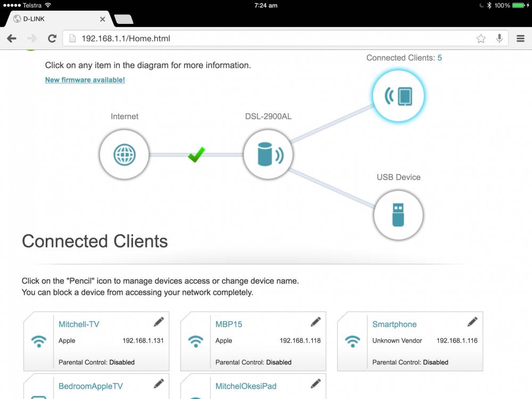532x399 pixels.
Task: Click the DSL-2900AL label
Action: click(268, 117)
